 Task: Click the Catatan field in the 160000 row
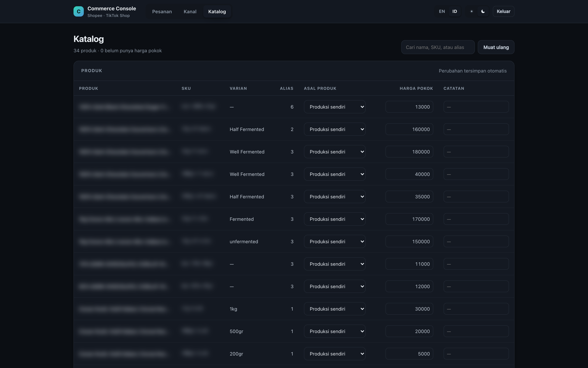click(476, 129)
